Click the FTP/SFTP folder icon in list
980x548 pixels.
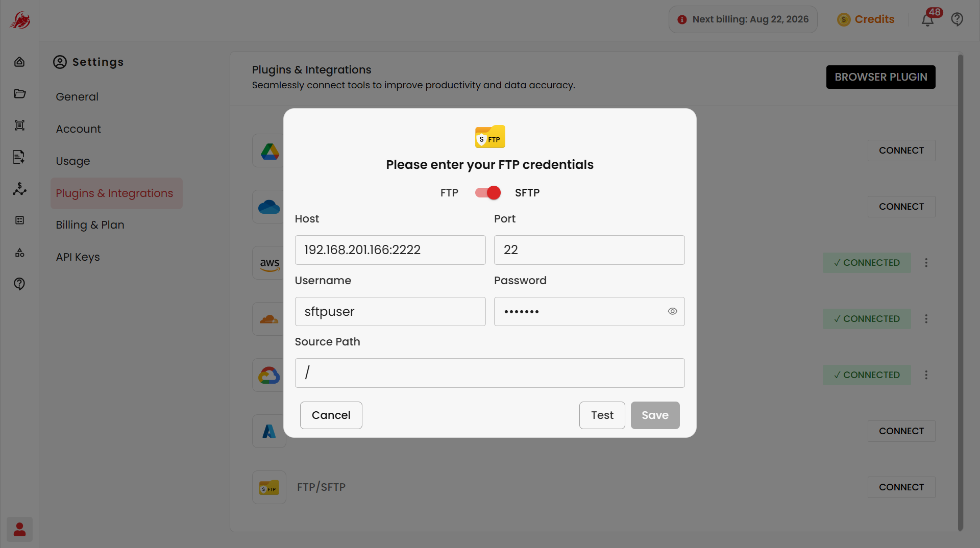pyautogui.click(x=269, y=487)
